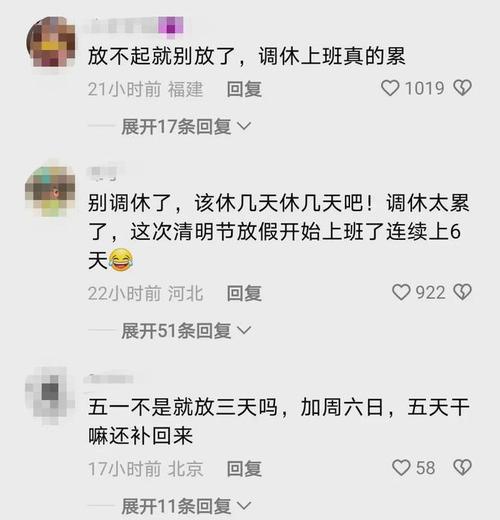Screen dimensions: 500x520
Task: Expand 51 replies under the second comment
Action: (x=186, y=331)
